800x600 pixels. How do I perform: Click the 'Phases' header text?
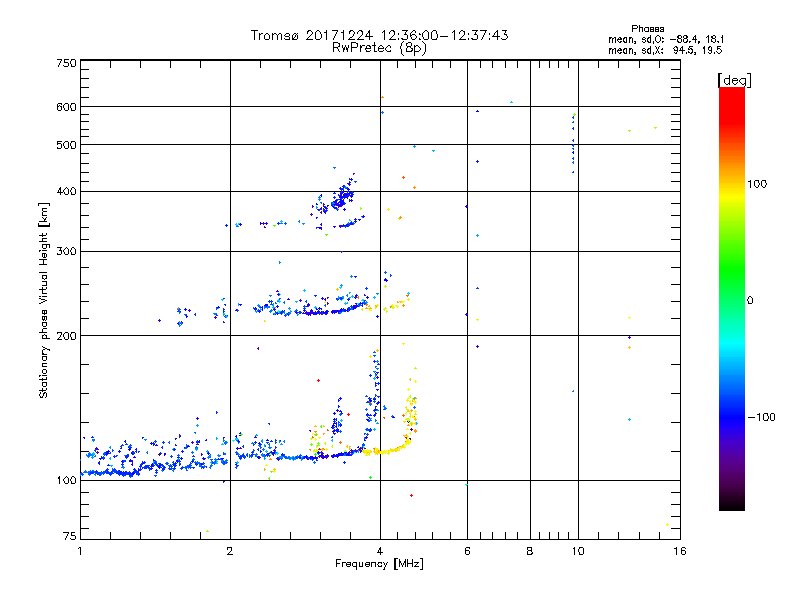point(647,29)
